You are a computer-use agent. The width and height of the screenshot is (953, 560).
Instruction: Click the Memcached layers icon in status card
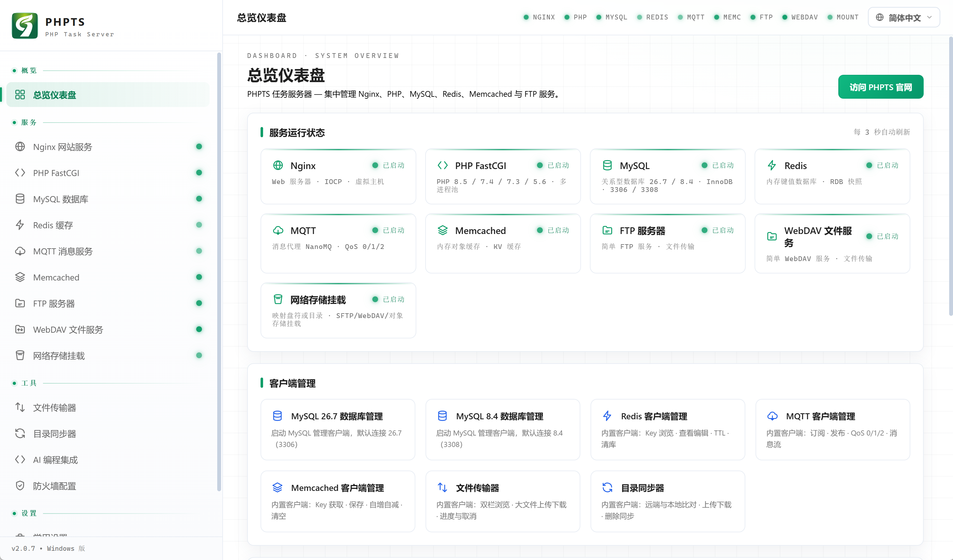(442, 230)
